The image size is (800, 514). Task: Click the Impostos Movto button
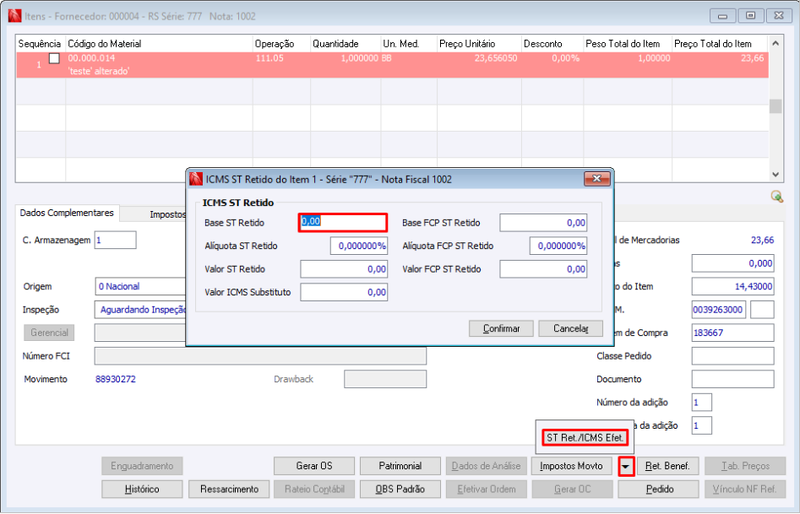coord(571,466)
